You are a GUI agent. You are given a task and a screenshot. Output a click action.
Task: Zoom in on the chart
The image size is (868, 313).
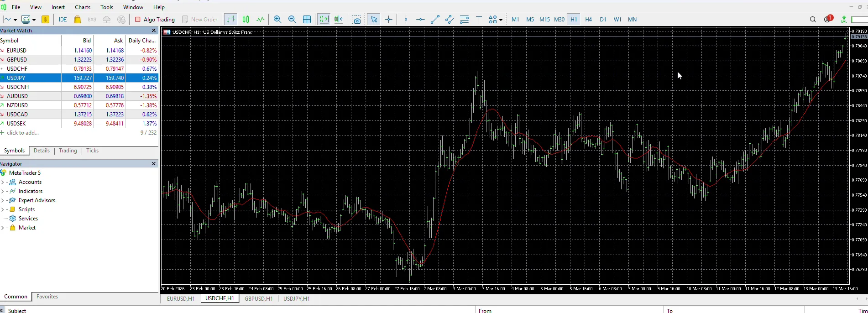(x=277, y=20)
